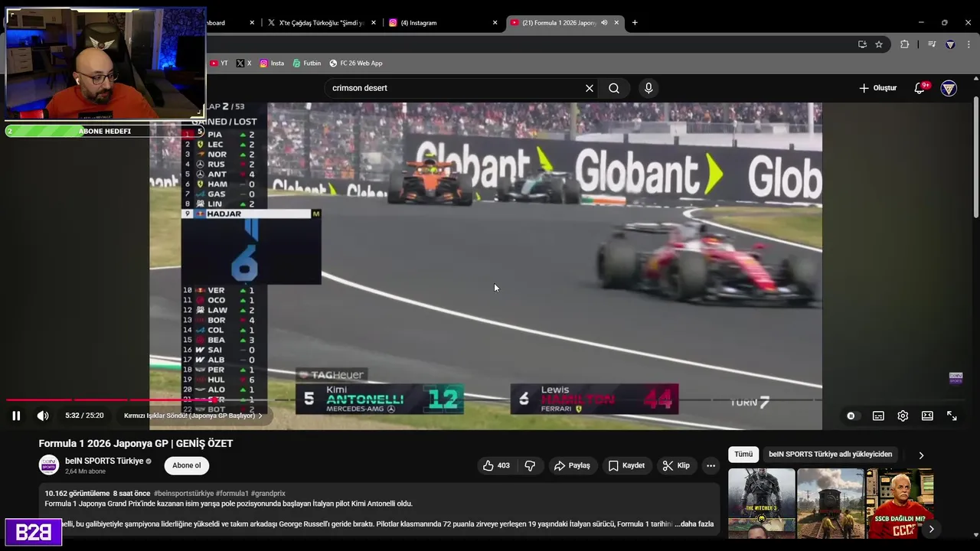Open the train railway recommended thumbnail
980x551 pixels.
(x=831, y=504)
